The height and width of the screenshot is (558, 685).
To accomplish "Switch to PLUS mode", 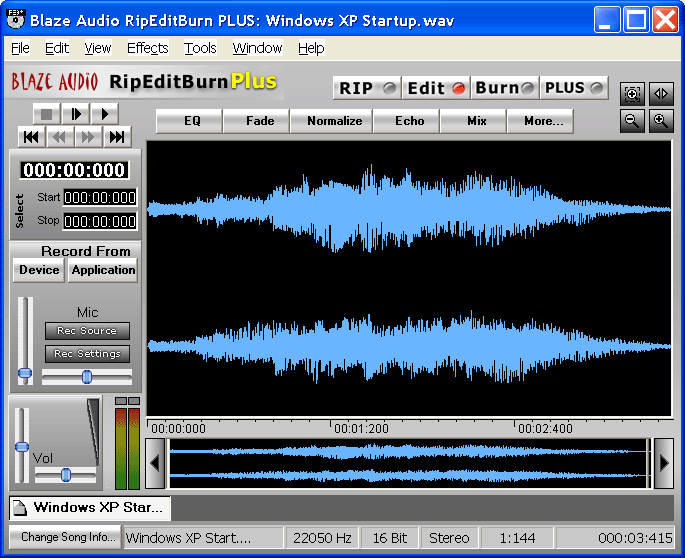I will point(574,88).
